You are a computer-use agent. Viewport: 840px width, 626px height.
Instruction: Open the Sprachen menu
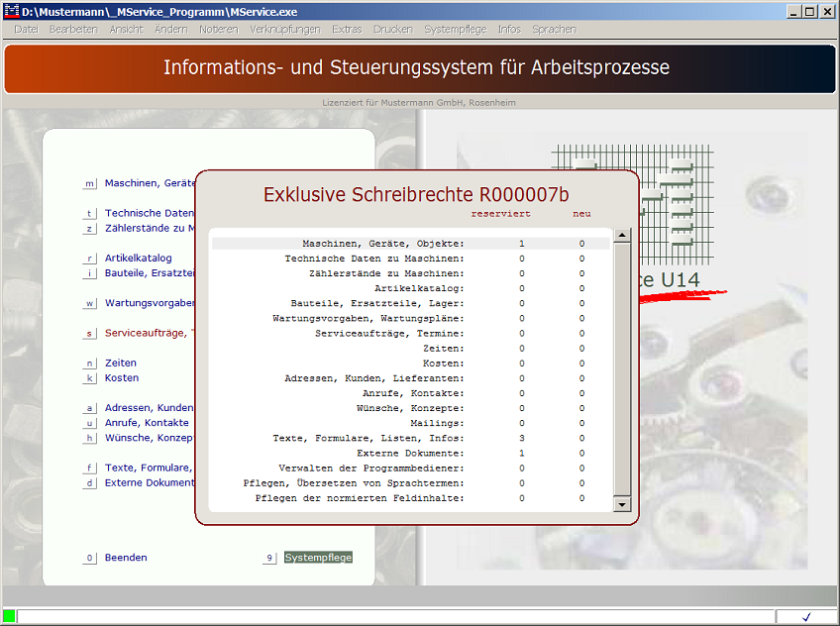[555, 29]
